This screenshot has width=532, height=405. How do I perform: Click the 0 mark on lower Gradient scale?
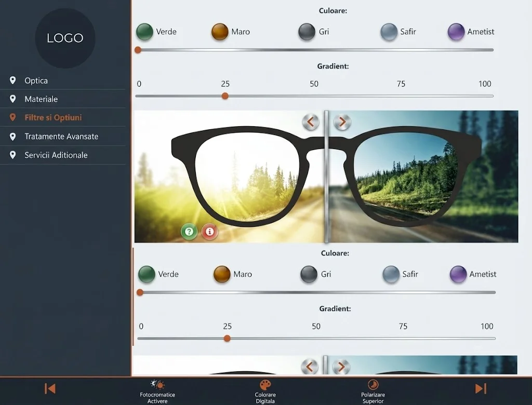(141, 326)
